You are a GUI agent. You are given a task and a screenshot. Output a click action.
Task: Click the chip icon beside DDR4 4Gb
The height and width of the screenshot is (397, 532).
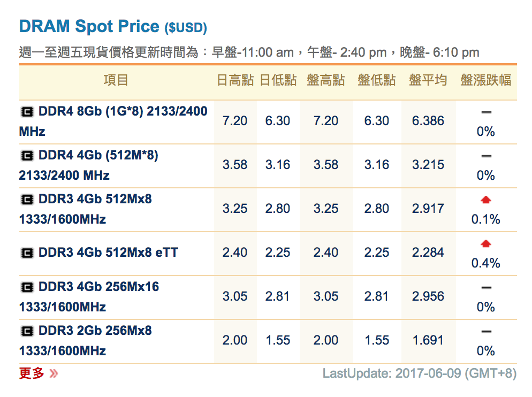tap(27, 156)
